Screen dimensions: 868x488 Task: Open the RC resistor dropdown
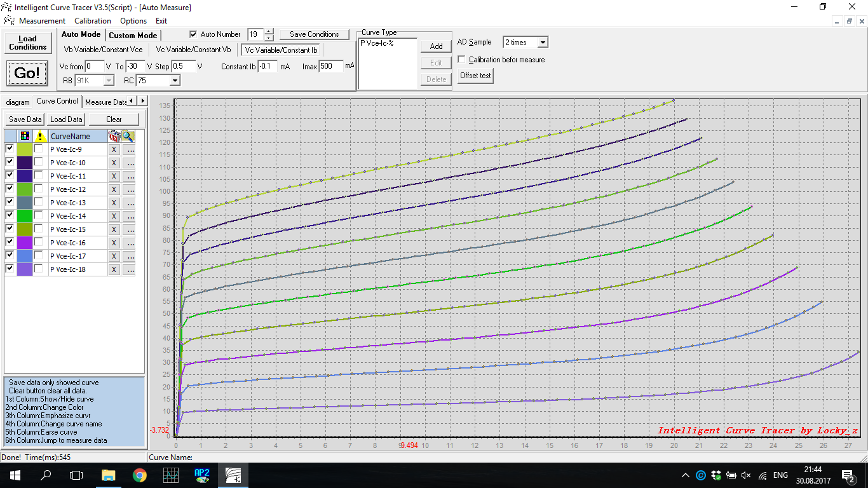click(x=174, y=81)
